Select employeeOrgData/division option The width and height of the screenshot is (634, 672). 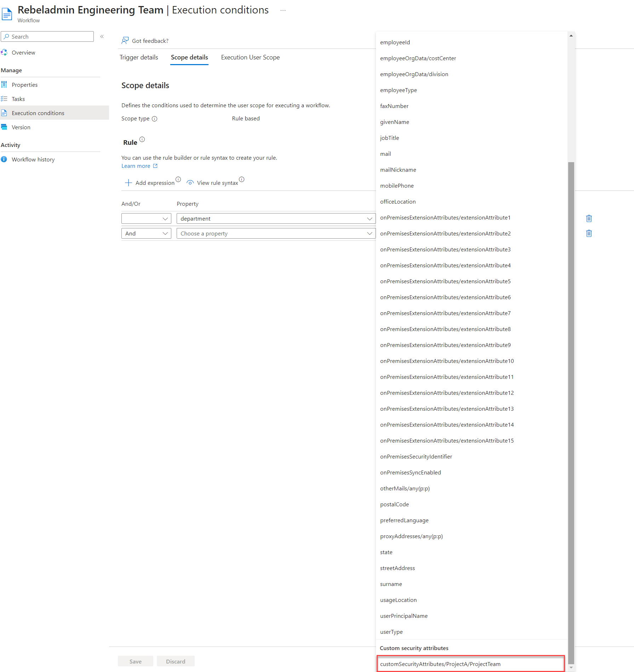click(x=472, y=74)
